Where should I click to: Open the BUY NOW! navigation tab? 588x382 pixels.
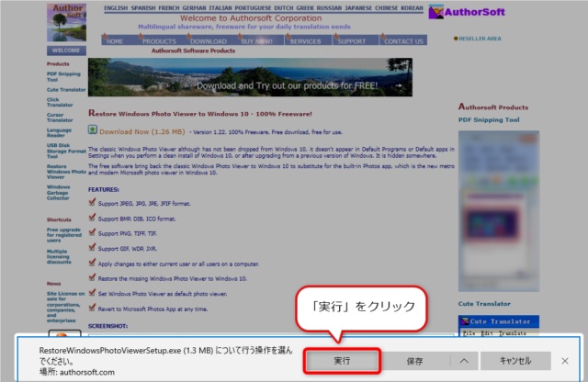(256, 40)
